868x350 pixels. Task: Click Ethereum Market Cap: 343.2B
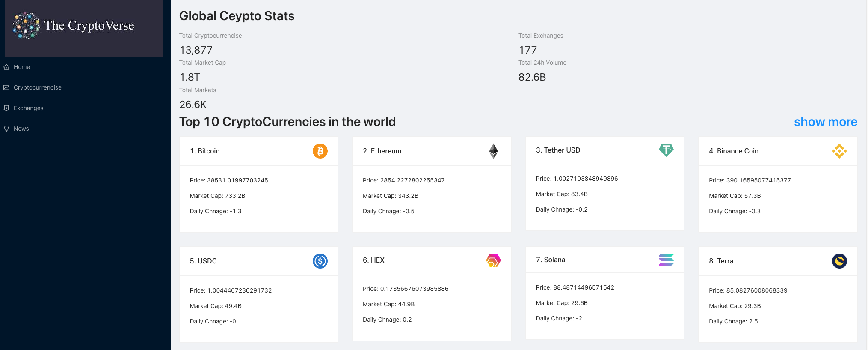pos(391,196)
